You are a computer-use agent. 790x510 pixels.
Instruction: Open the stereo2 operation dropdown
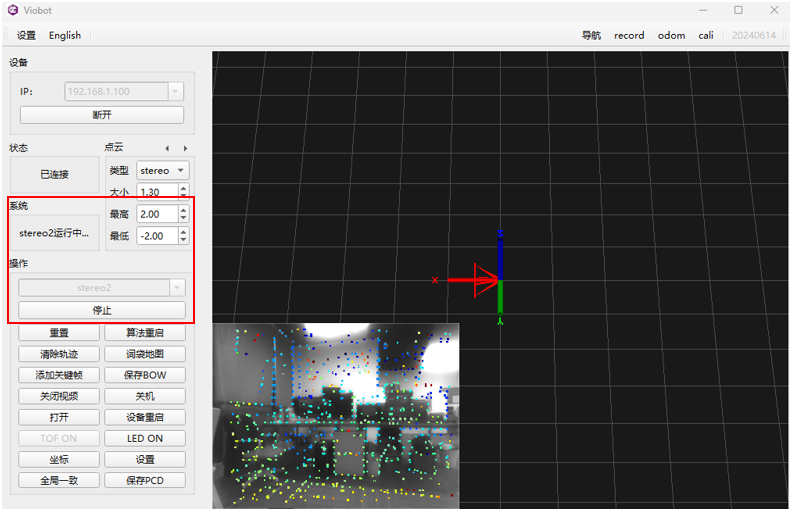[x=178, y=288]
